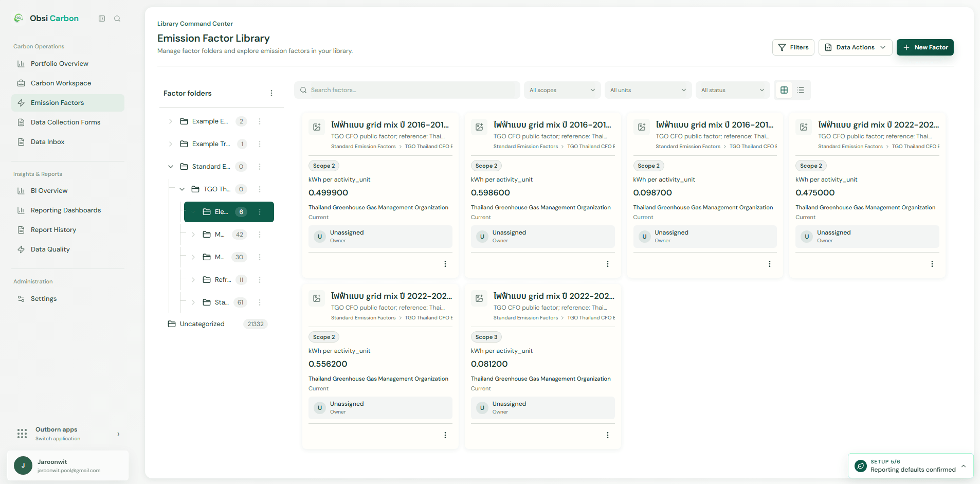The image size is (980, 484).
Task: Open Data Collection Forms
Action: (68, 122)
